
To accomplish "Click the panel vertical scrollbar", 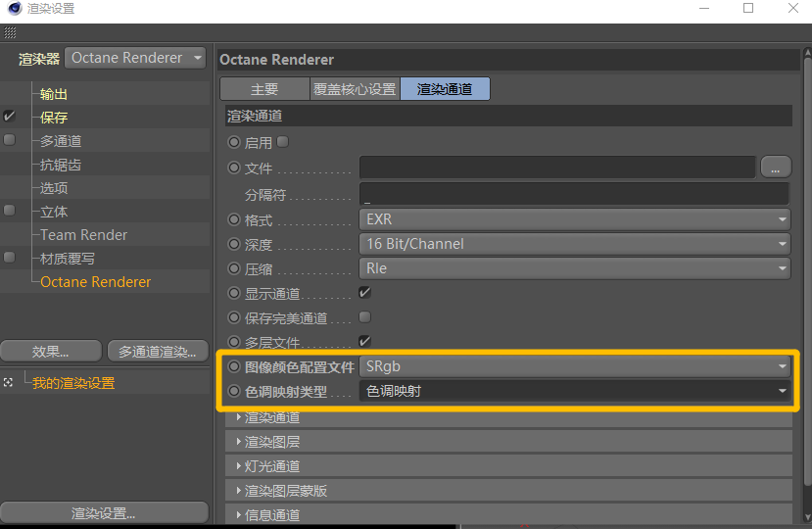I will [808, 272].
